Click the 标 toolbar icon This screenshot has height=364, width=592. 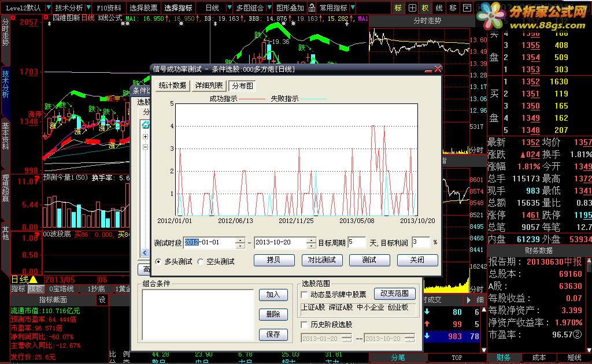point(398,8)
